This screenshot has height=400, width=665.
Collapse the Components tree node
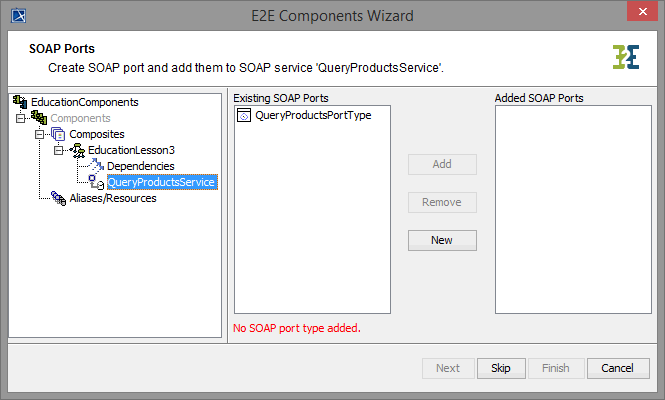(20, 118)
